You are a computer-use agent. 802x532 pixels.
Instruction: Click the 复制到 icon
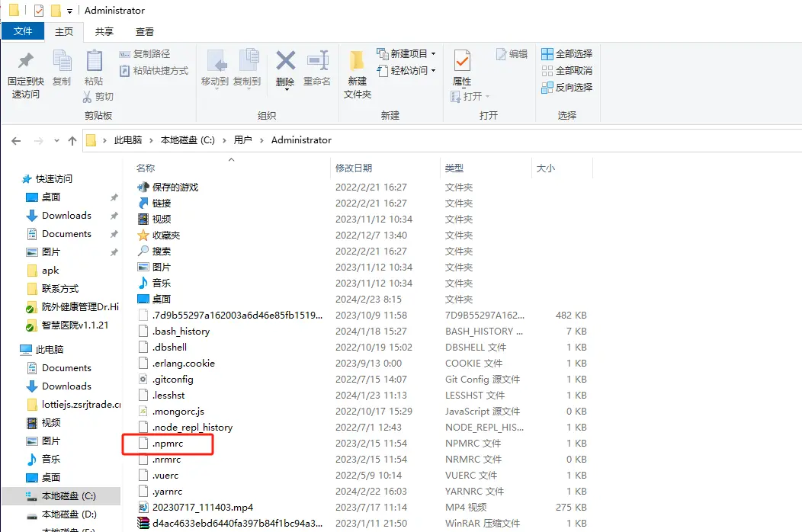point(249,60)
